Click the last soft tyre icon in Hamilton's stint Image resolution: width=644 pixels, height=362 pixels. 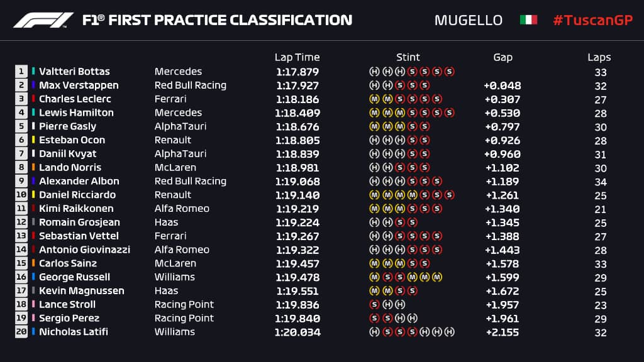click(449, 113)
